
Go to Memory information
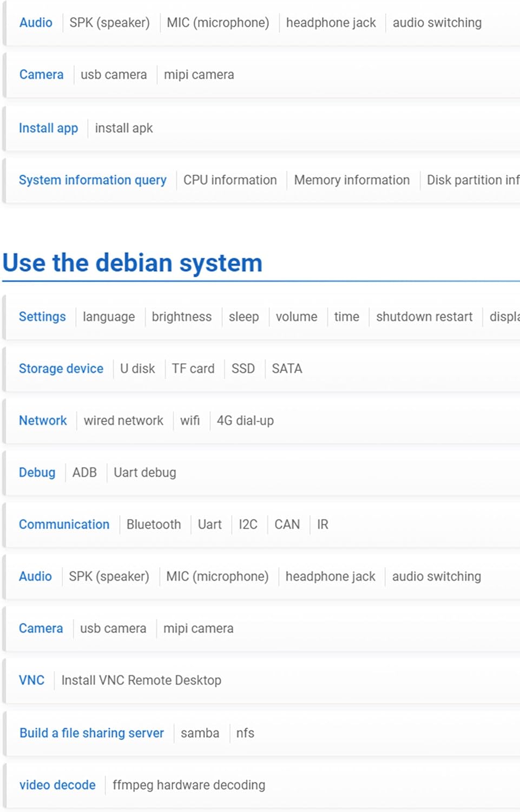point(352,180)
